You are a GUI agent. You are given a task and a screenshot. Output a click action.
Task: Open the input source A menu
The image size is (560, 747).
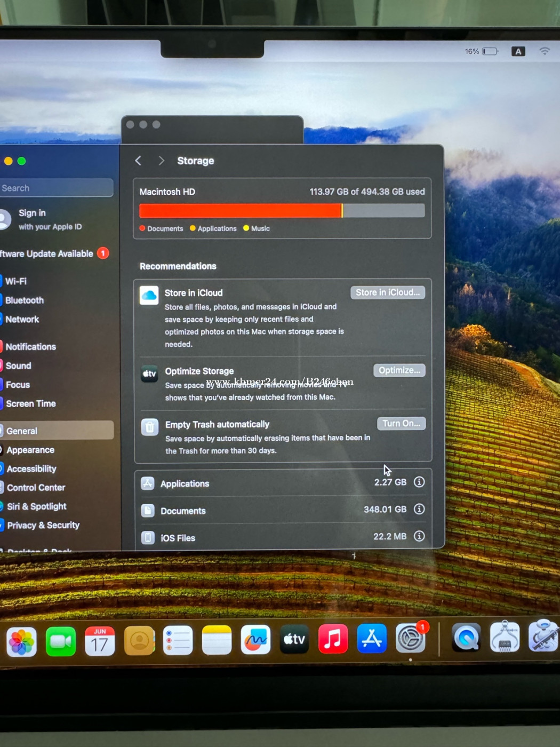[518, 51]
